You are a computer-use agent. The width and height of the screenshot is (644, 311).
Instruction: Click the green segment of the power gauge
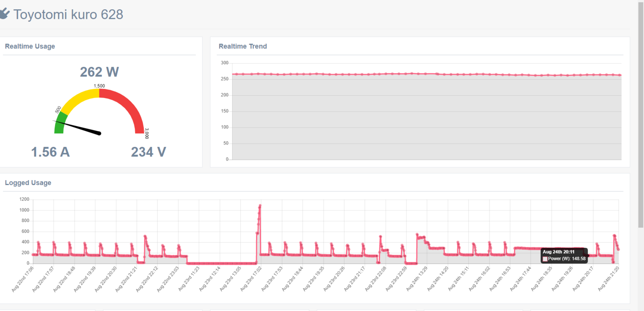tap(60, 123)
